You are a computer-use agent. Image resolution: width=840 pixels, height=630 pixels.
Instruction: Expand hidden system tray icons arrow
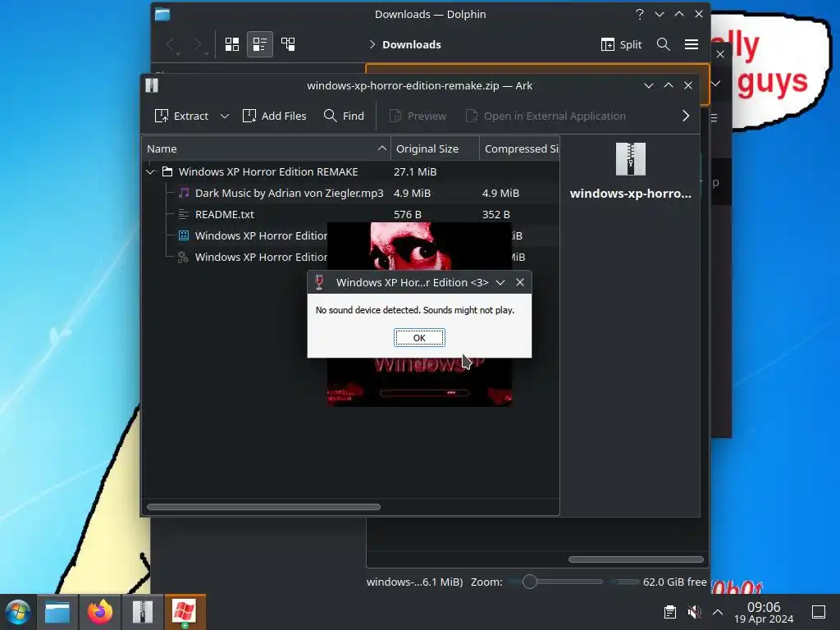718,612
